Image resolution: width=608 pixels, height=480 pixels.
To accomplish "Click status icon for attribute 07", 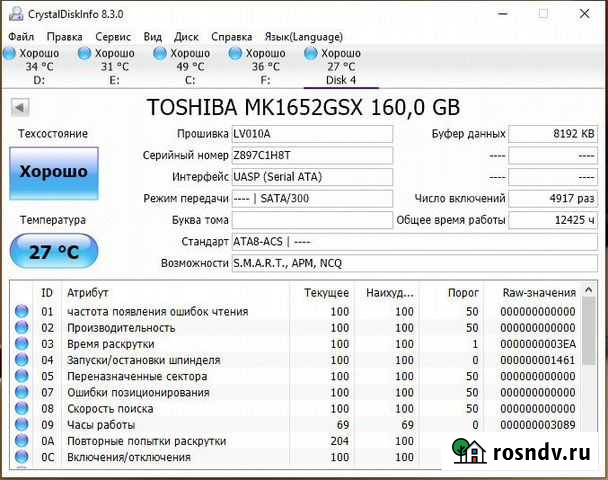I will [22, 392].
